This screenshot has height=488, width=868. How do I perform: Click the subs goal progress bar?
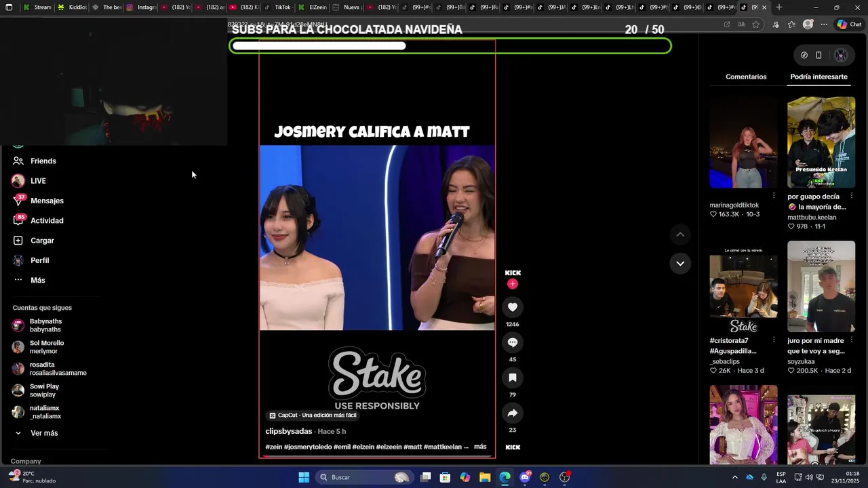(450, 46)
